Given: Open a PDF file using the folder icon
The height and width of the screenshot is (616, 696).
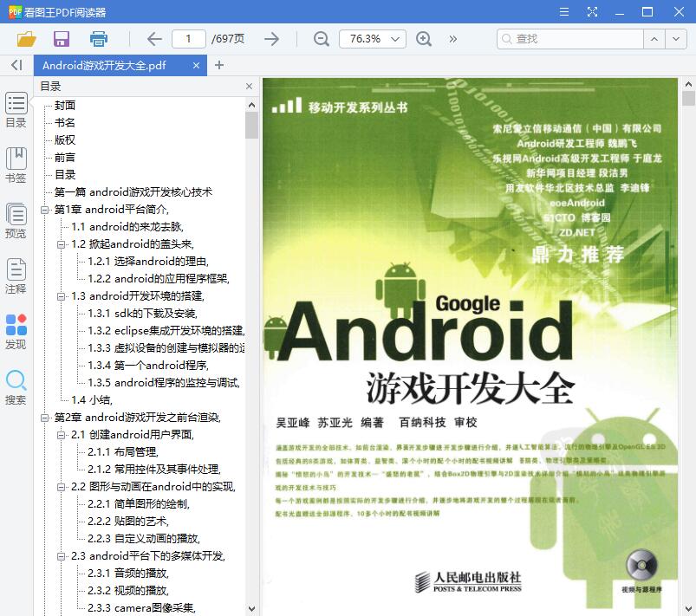Looking at the screenshot, I should (26, 39).
